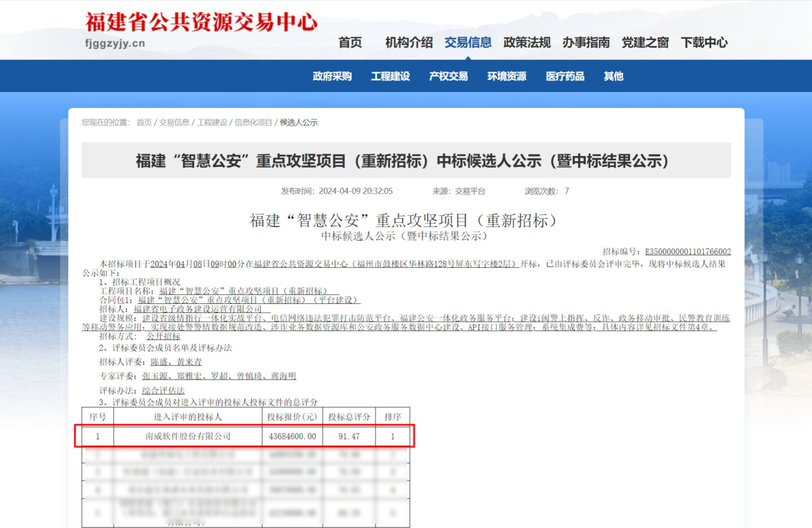Navigate to 办事指南 in the top menu
Image resolution: width=812 pixels, height=528 pixels.
pyautogui.click(x=586, y=43)
